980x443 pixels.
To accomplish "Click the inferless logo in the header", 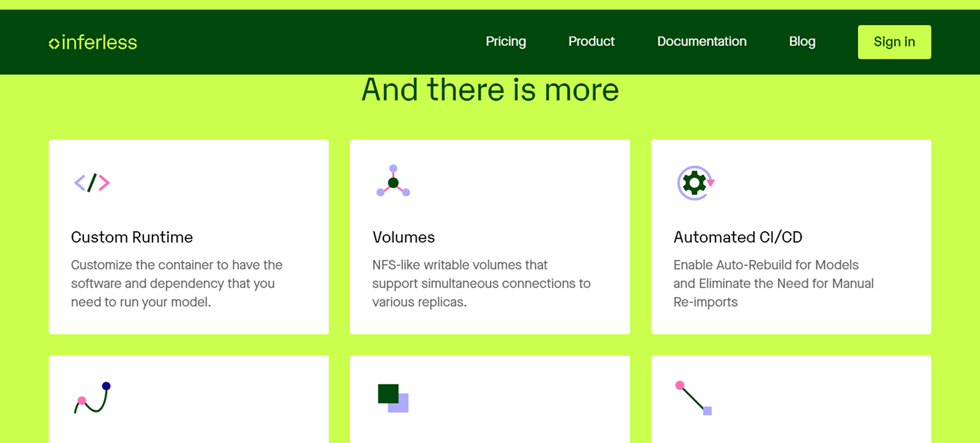I will (93, 42).
